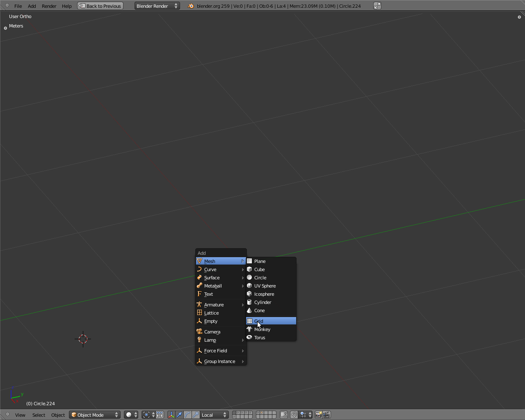
Task: Add a UV Sphere mesh
Action: pos(271,286)
